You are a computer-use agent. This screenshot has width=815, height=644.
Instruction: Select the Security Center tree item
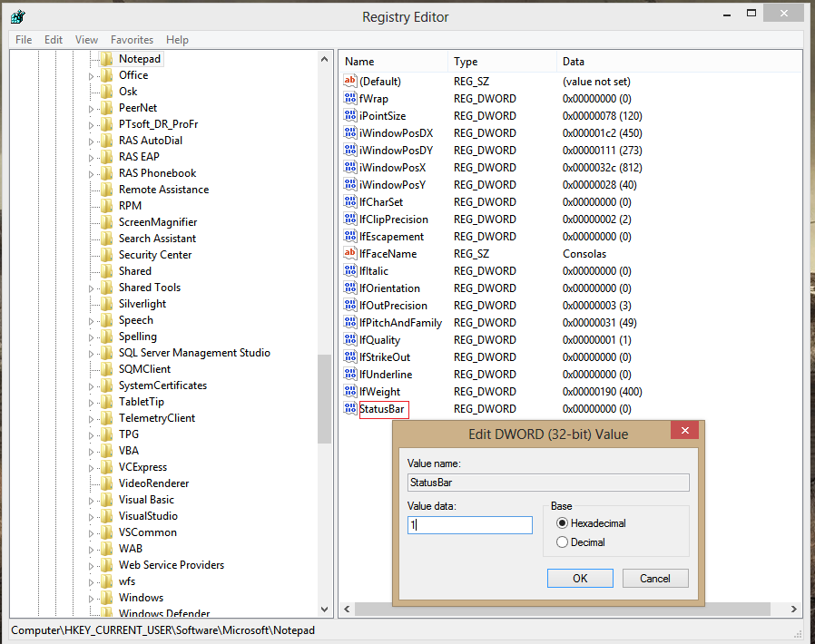click(155, 255)
